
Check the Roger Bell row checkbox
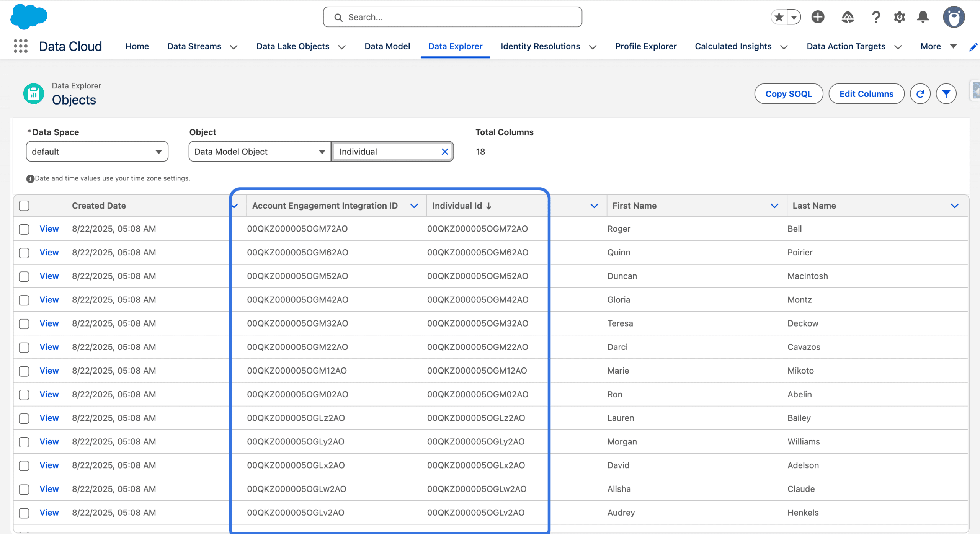[x=24, y=229]
